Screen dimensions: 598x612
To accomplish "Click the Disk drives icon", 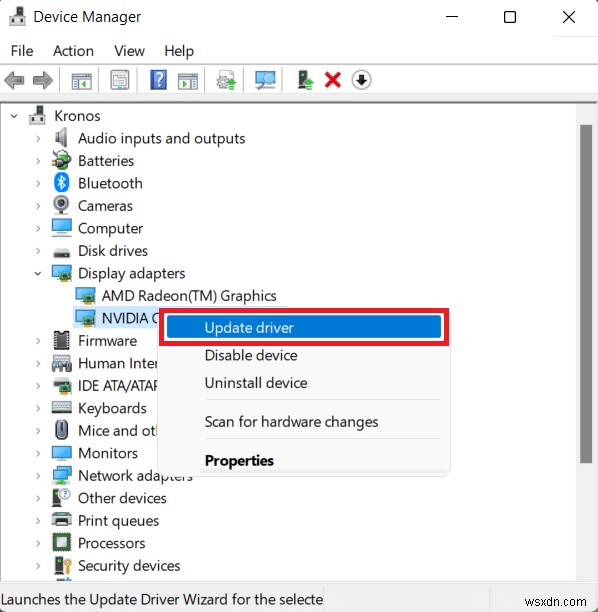I will pyautogui.click(x=61, y=252).
